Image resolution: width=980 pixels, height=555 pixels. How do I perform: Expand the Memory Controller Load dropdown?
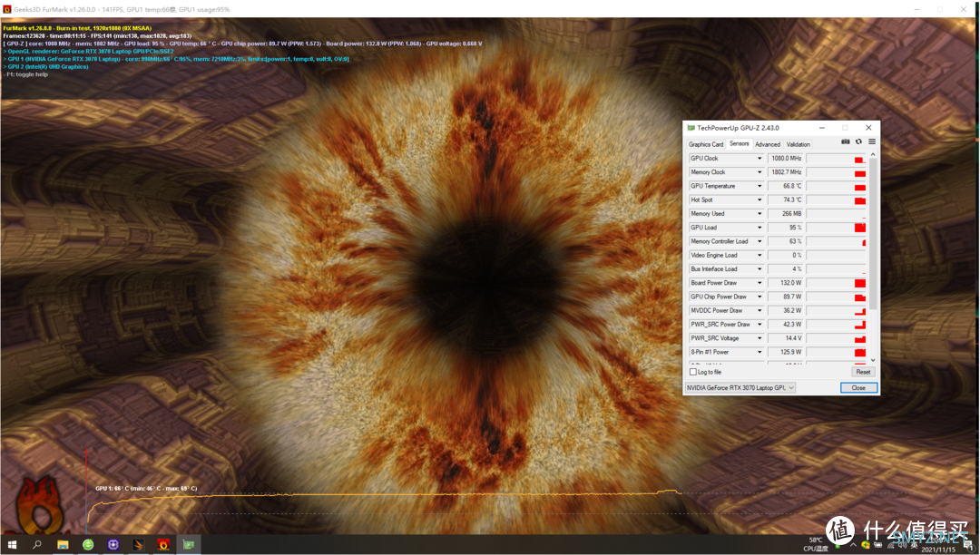[759, 241]
